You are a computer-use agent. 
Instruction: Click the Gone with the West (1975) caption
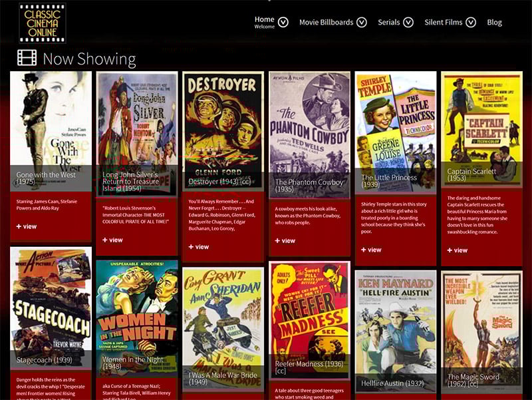click(46, 178)
